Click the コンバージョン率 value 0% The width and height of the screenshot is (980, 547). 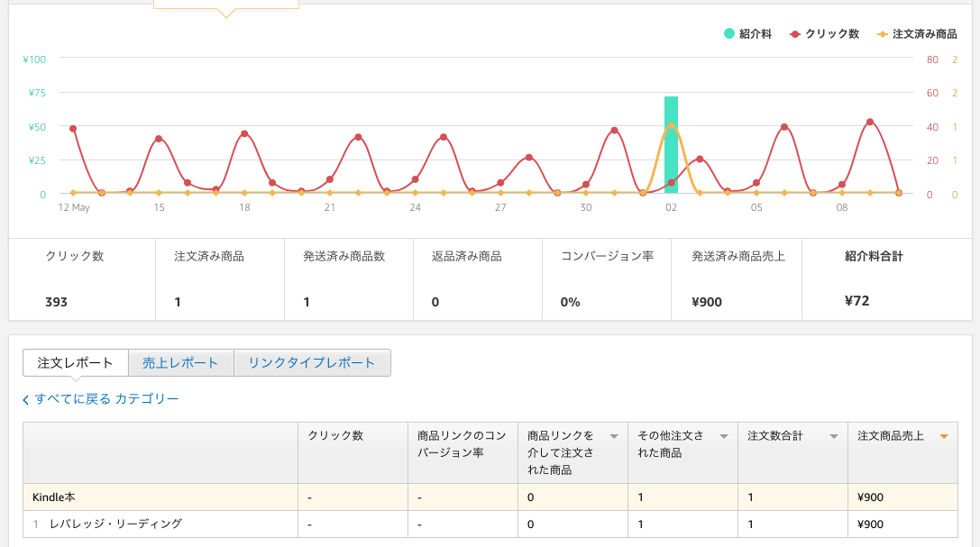570,302
